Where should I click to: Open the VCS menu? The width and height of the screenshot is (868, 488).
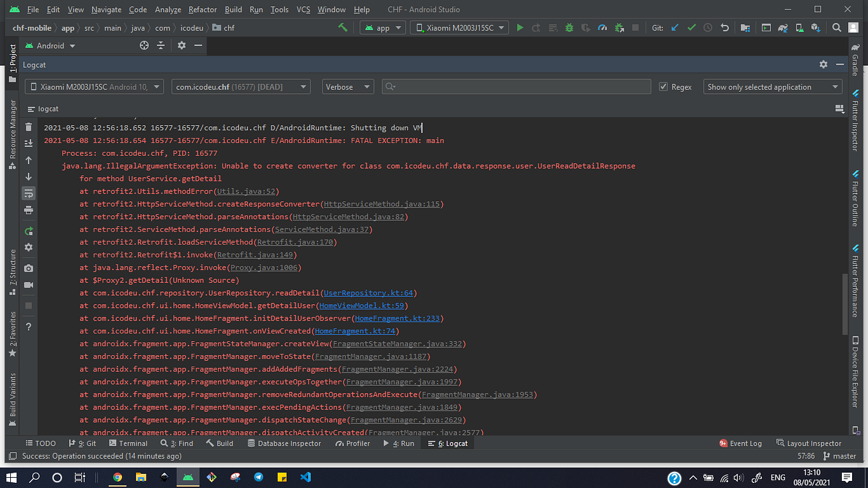304,10
